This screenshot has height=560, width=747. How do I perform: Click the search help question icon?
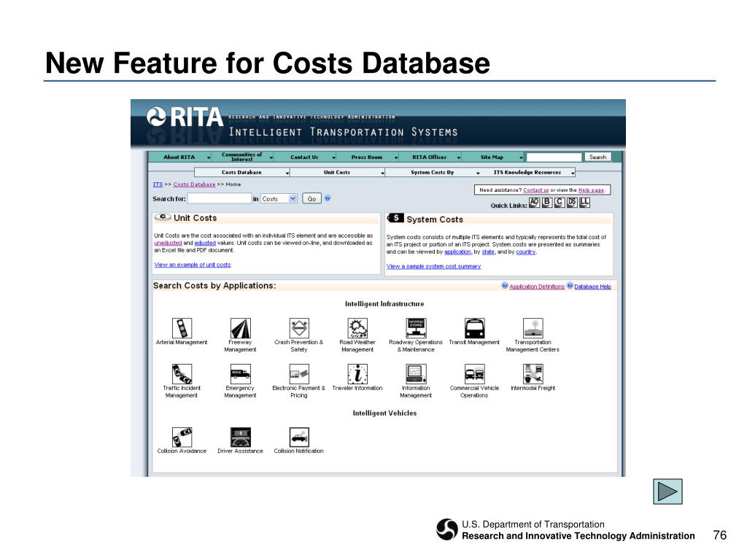[328, 198]
